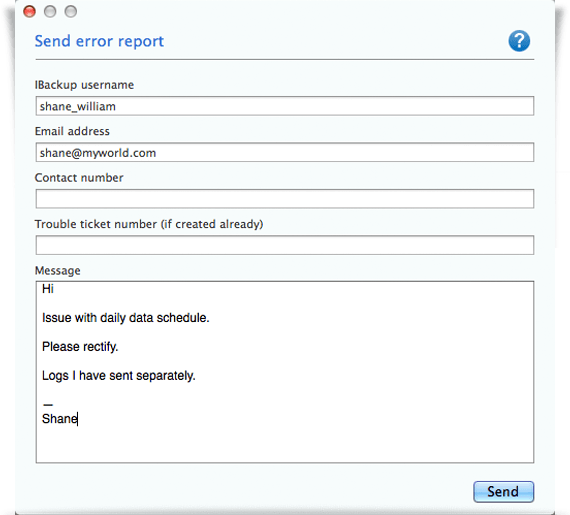Click the "Logs I have sent separately." line

pos(119,376)
